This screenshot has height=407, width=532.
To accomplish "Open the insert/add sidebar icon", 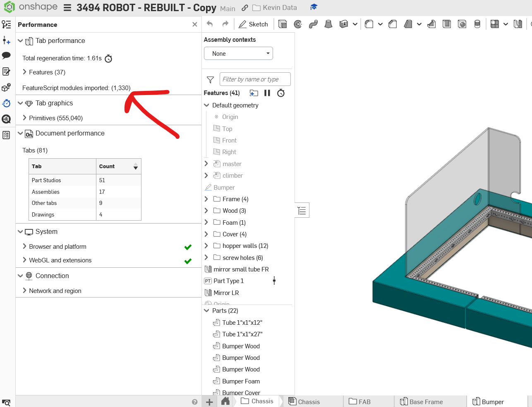I will [x=6, y=40].
